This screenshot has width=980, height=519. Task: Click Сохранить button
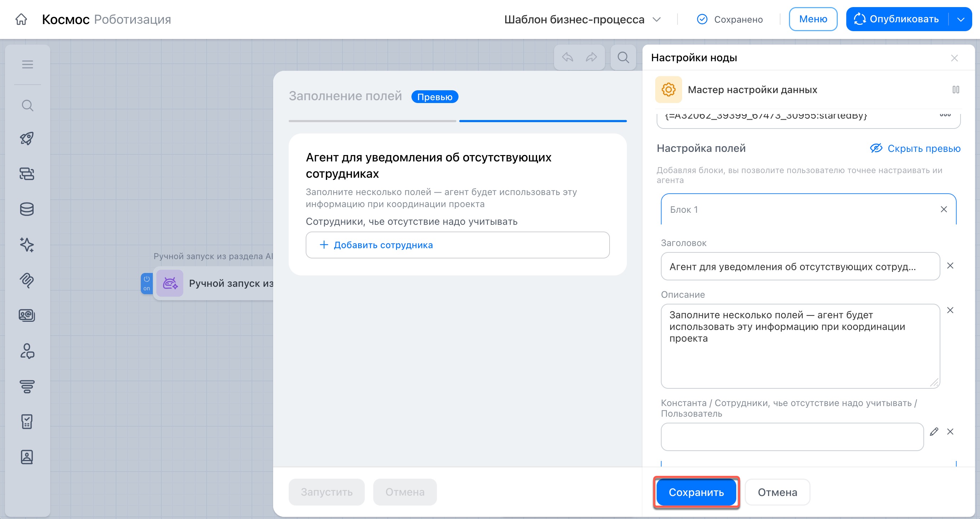coord(696,492)
